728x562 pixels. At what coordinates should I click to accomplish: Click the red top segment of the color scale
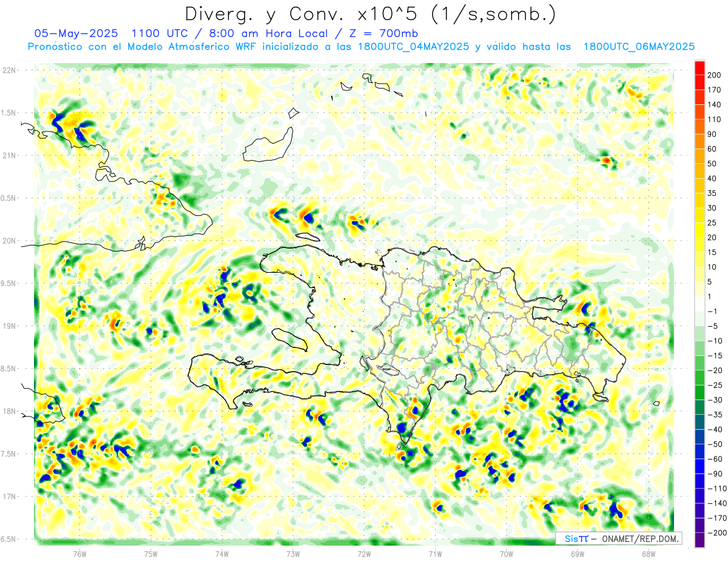pyautogui.click(x=699, y=68)
